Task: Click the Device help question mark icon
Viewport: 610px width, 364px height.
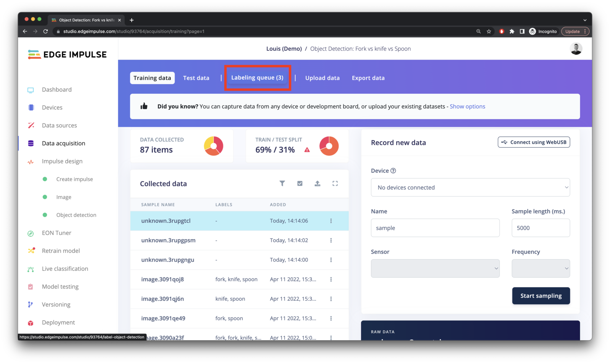Action: click(393, 171)
